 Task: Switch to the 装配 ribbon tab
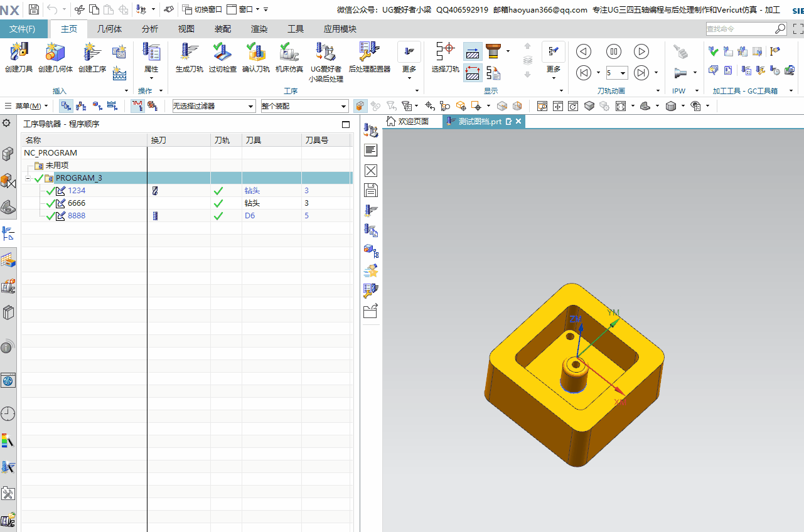(223, 29)
